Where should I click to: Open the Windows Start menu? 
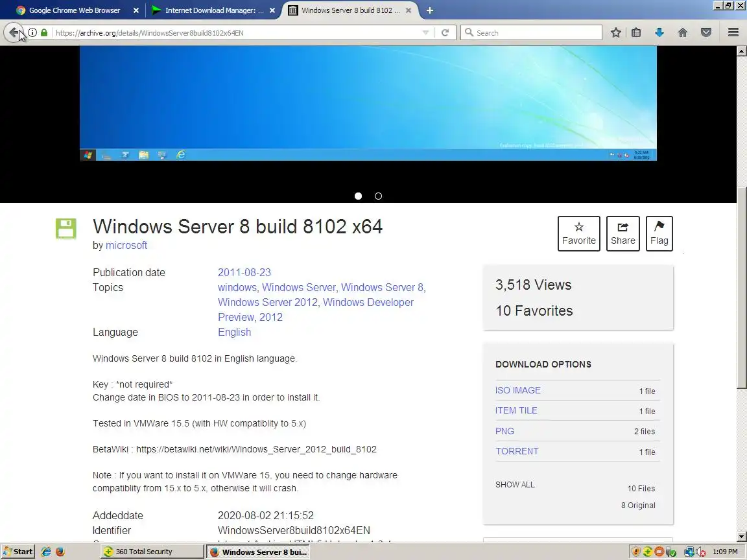pos(18,552)
